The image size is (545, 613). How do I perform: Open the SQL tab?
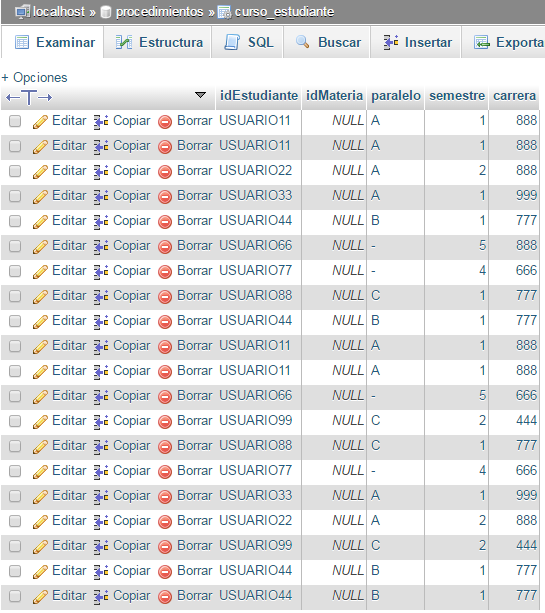249,42
